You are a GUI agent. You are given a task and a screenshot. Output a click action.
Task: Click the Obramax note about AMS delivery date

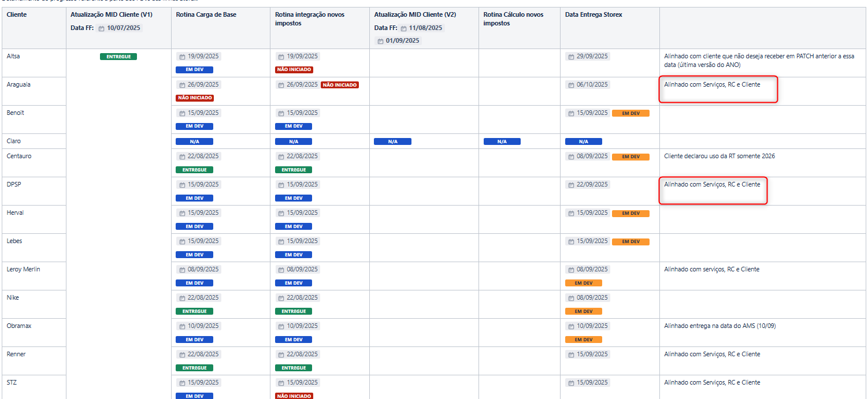tap(720, 326)
